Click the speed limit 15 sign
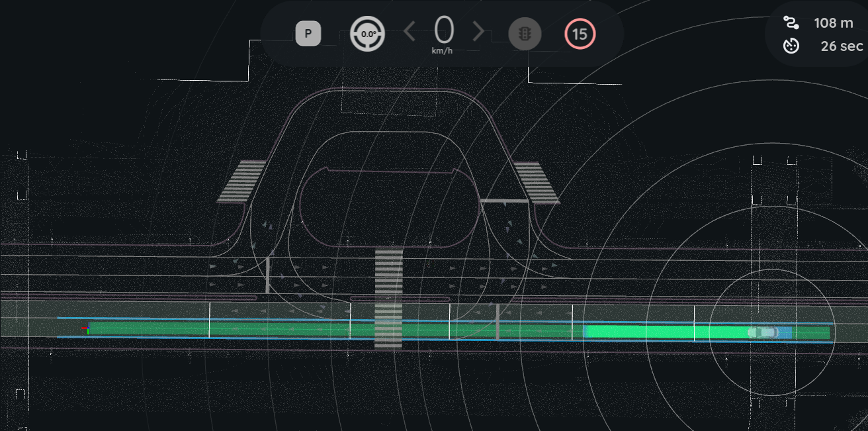The image size is (868, 431). tap(580, 34)
